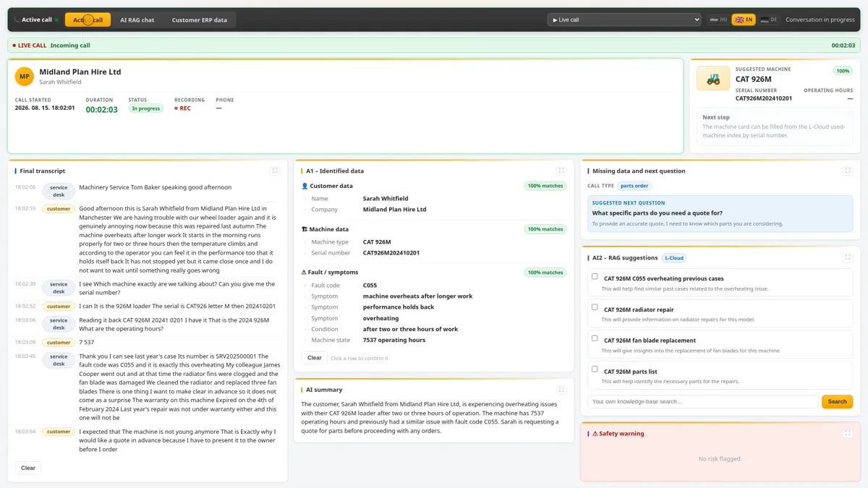
Task: Click the Fault / symptoms warning icon
Action: pyautogui.click(x=305, y=273)
